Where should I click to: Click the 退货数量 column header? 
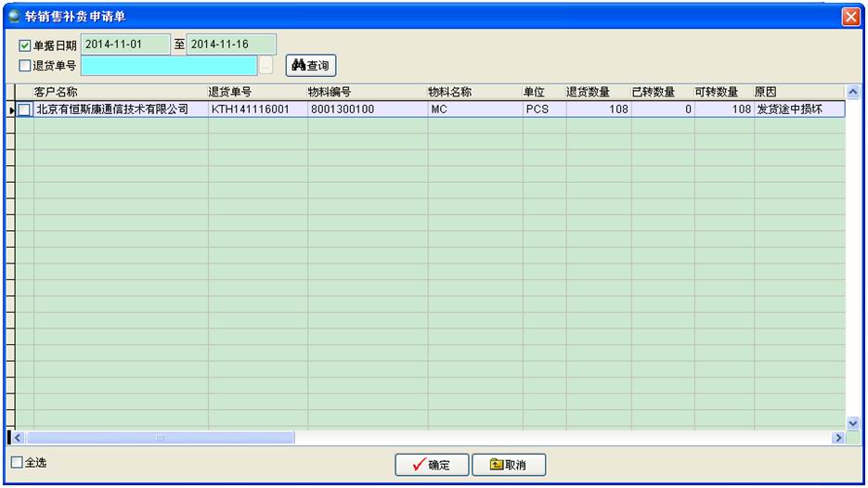click(x=597, y=92)
